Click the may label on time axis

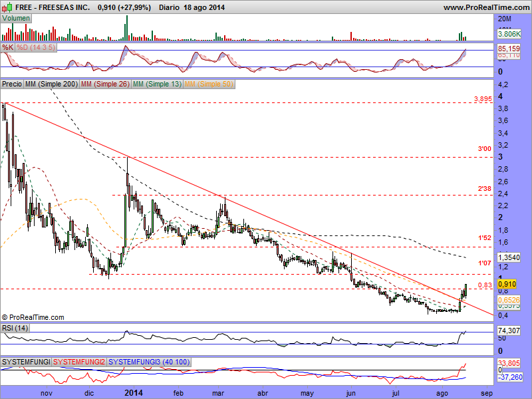307,393
